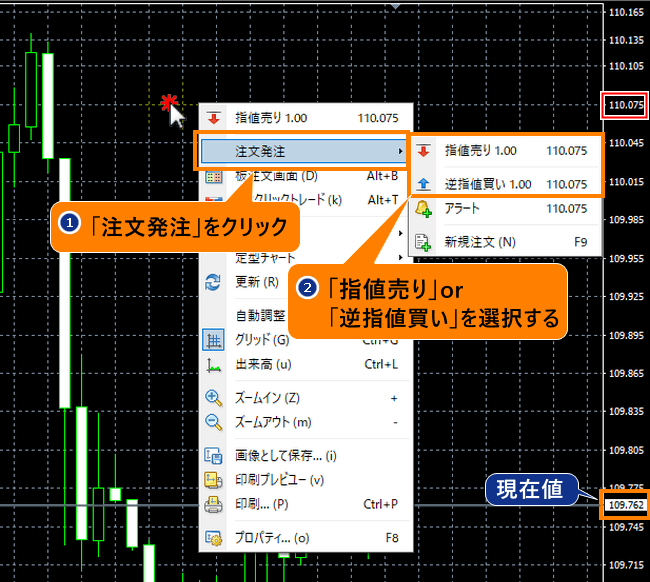Choose 画像として保存... (i) save picture
Viewport: 650px width, 582px height.
[x=306, y=456]
